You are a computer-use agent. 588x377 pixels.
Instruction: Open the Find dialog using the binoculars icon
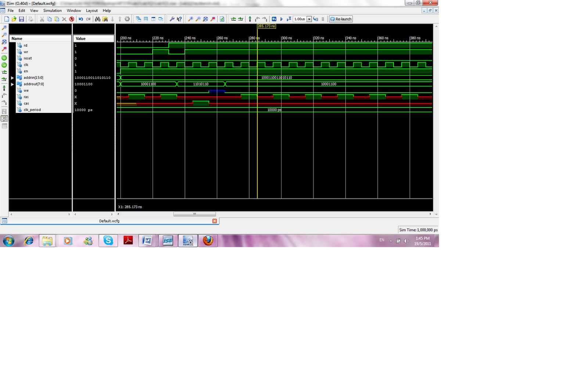98,19
